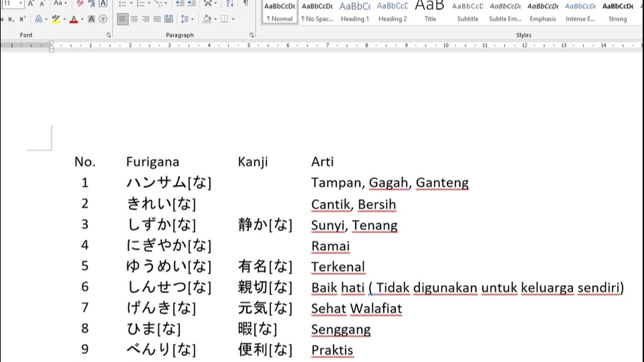Viewport: 644px width, 362px height.
Task: Open the font color dropdown arrow
Action: [x=82, y=19]
